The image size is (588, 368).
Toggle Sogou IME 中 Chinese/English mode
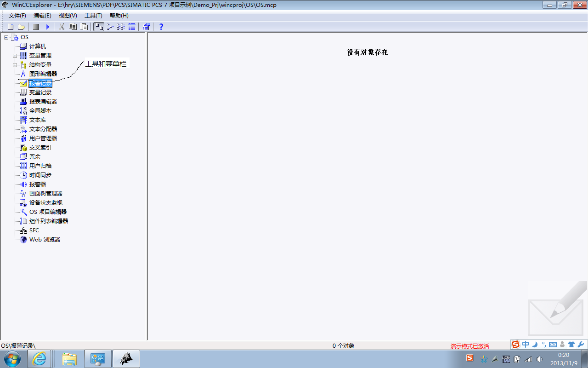[526, 345]
